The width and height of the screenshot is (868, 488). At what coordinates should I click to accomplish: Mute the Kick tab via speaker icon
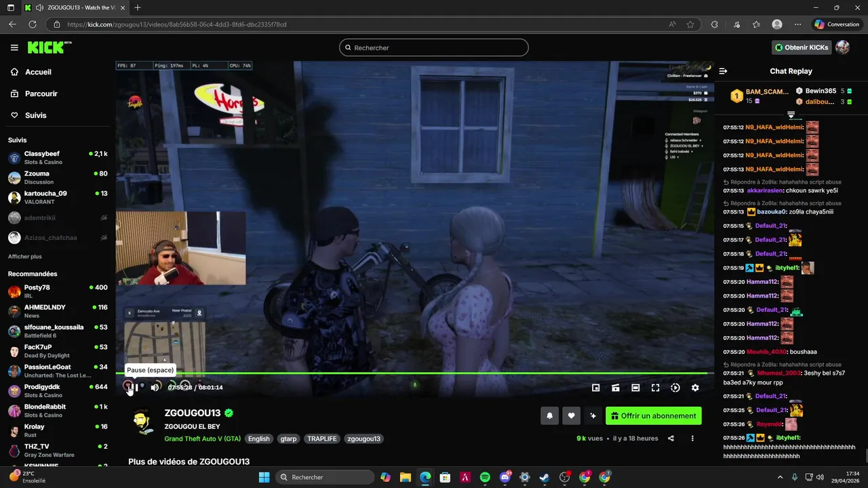tap(39, 7)
